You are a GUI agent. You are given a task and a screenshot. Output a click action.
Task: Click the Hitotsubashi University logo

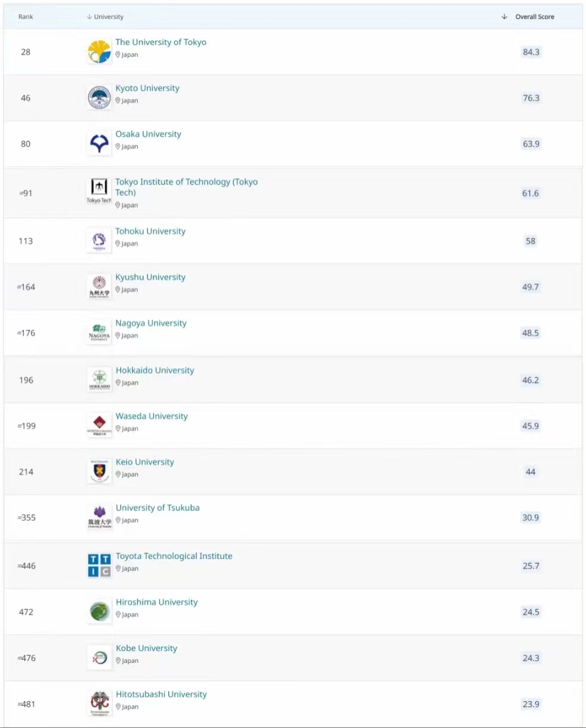(99, 704)
